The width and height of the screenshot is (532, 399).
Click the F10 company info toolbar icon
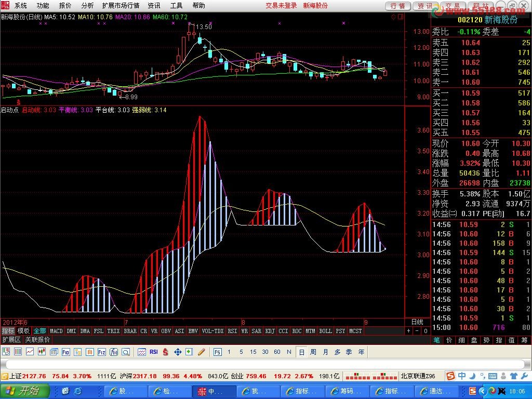(x=65, y=352)
